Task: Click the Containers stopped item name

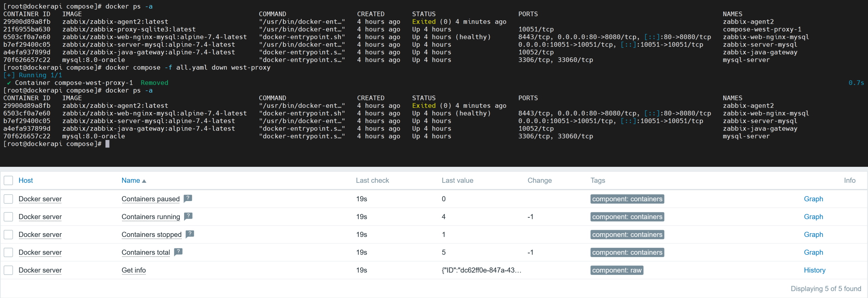Action: [x=151, y=235]
